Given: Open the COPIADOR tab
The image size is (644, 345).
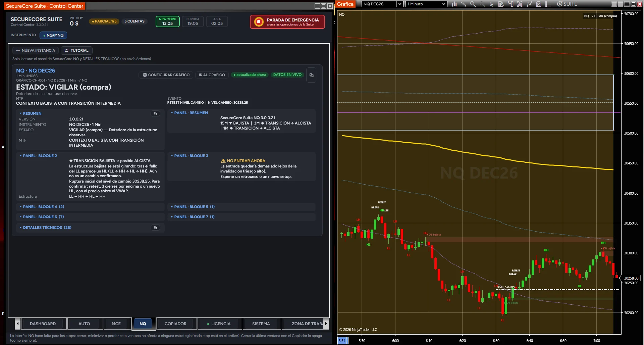Looking at the screenshot, I should pos(175,324).
